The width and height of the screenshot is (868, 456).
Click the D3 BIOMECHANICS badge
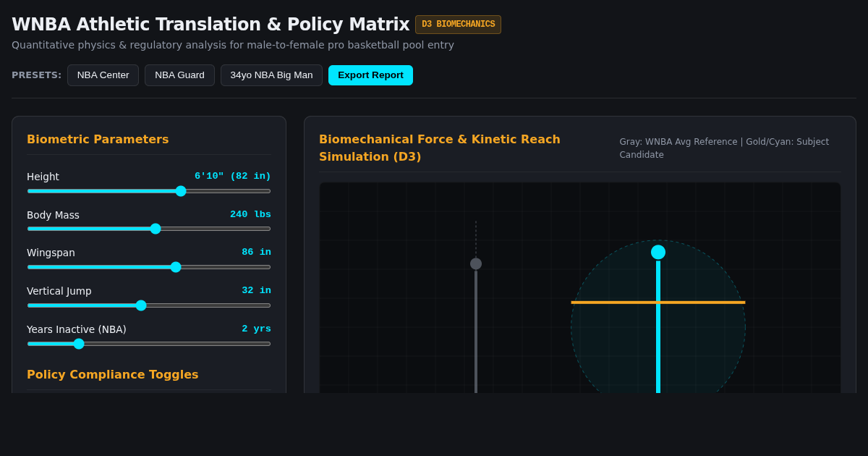(458, 25)
